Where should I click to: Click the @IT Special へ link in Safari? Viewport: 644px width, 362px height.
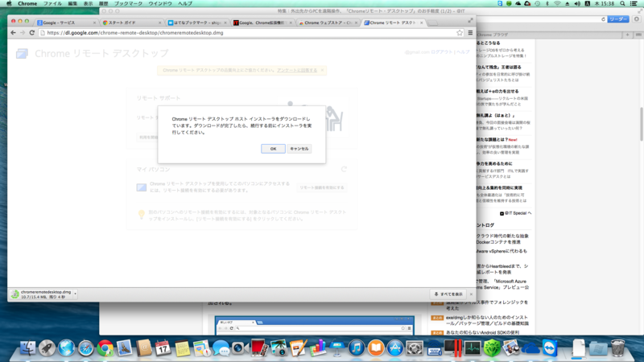click(x=515, y=213)
